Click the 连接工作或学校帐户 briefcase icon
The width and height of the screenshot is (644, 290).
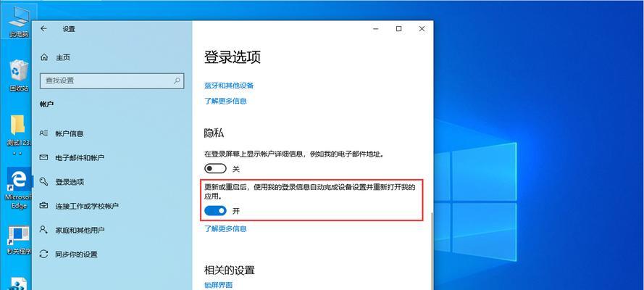click(43, 206)
